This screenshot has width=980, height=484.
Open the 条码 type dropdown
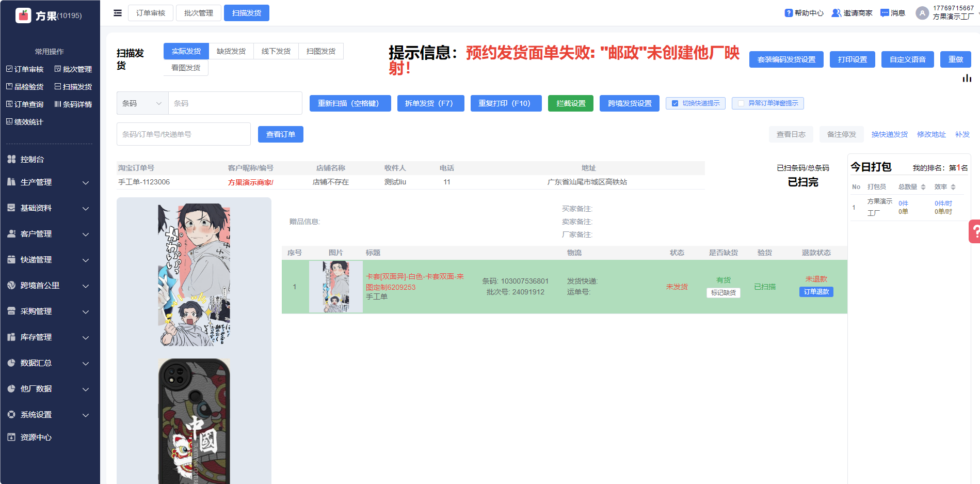pyautogui.click(x=142, y=103)
